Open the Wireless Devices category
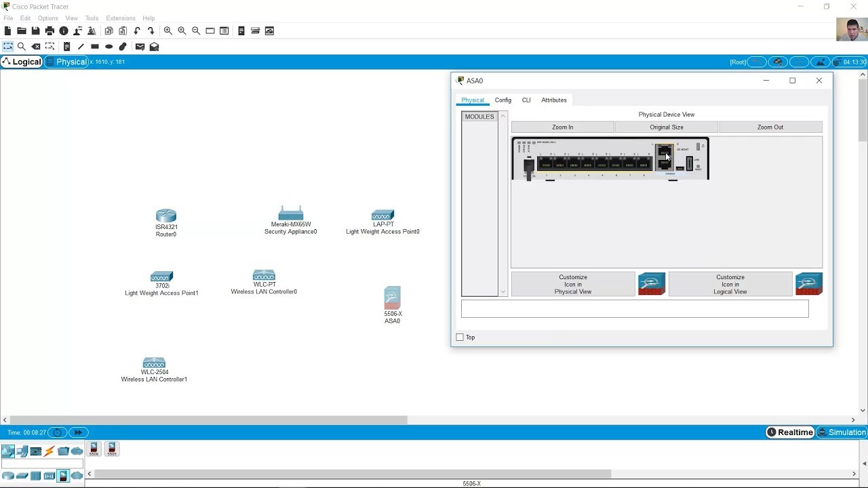868x488 pixels. tap(49, 475)
